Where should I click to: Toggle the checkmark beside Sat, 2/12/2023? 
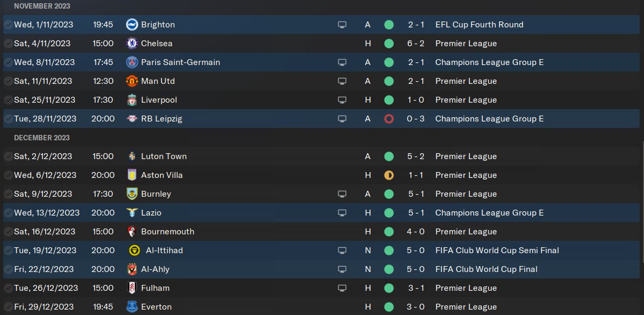[x=8, y=156]
